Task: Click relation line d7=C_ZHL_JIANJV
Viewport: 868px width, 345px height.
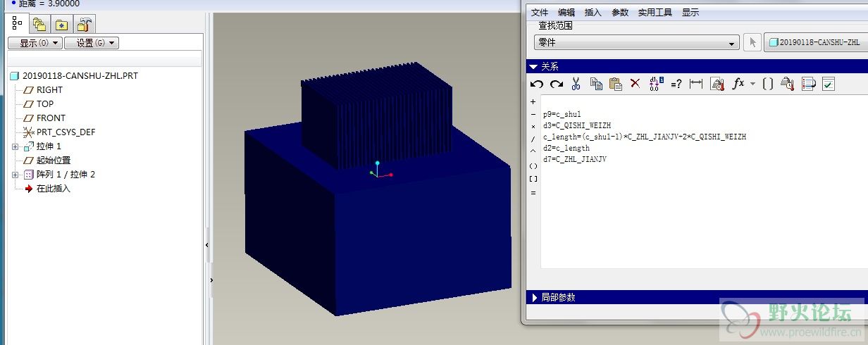Action: (x=574, y=159)
